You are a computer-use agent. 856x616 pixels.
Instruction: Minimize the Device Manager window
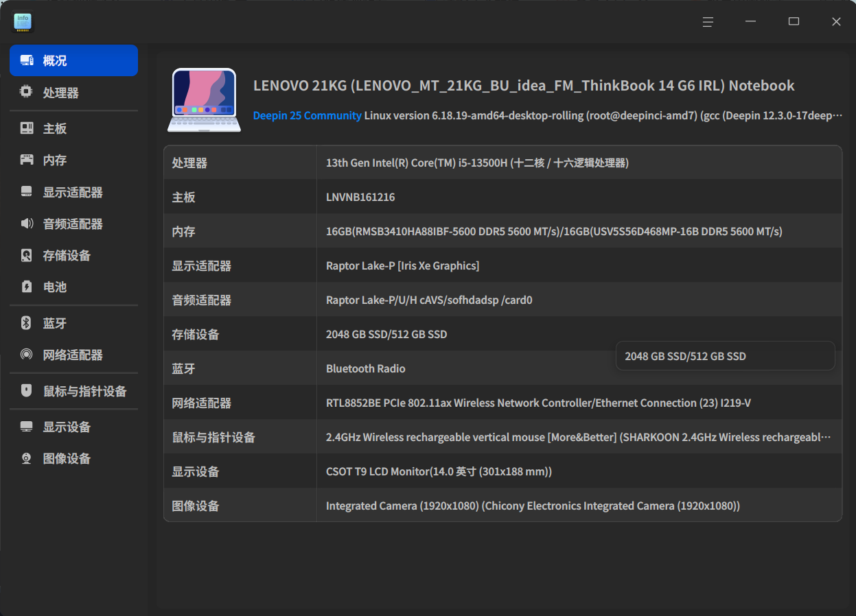click(x=751, y=22)
